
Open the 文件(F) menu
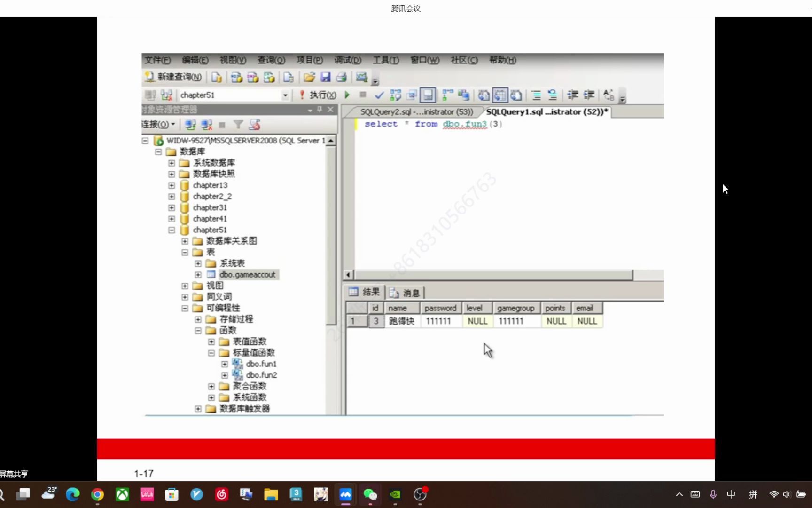pyautogui.click(x=157, y=60)
